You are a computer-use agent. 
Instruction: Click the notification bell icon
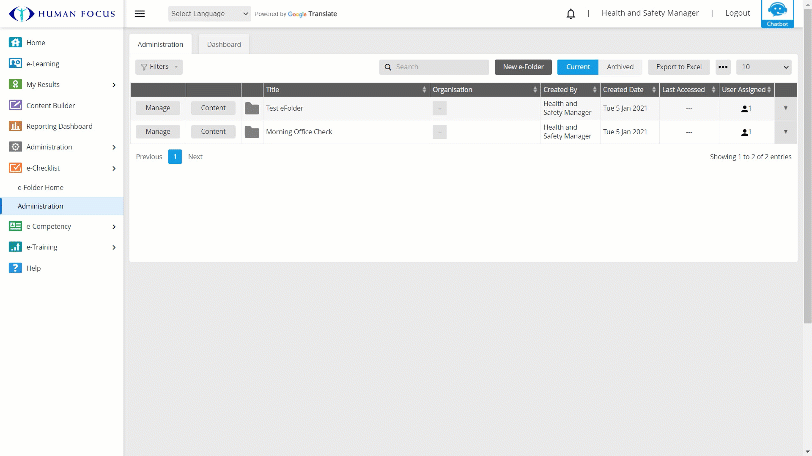point(571,14)
